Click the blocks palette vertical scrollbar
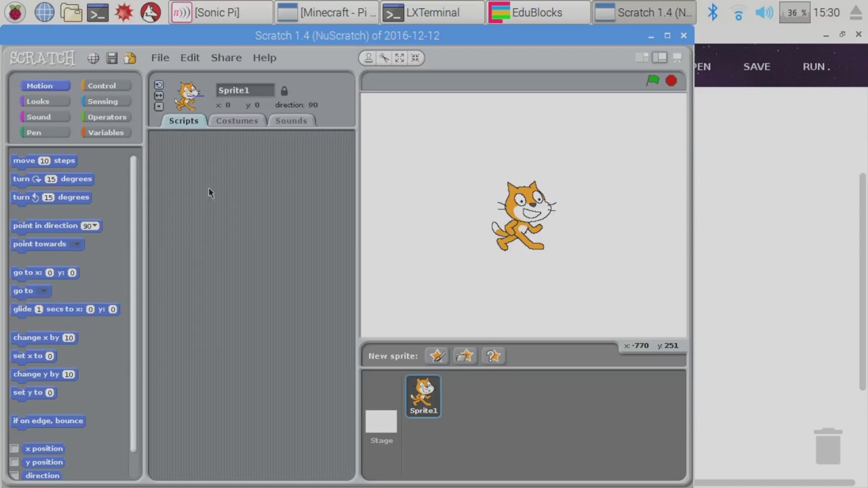Image resolution: width=868 pixels, height=488 pixels. click(133, 304)
